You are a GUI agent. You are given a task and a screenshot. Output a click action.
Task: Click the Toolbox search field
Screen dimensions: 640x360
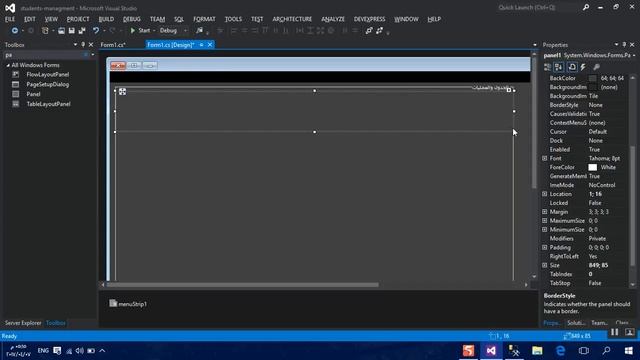coord(44,55)
